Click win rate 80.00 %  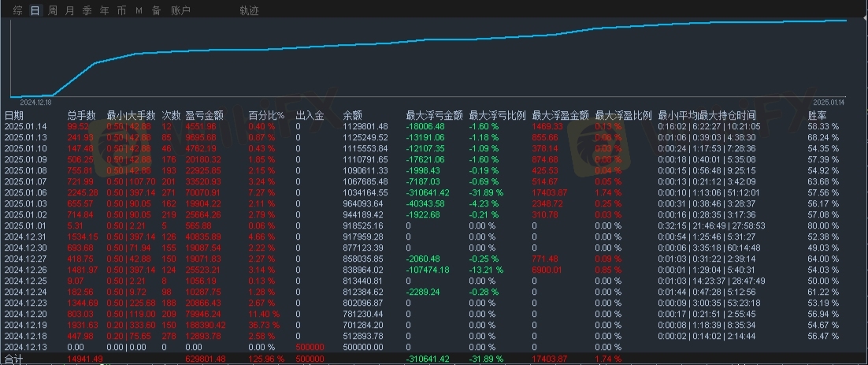click(823, 225)
